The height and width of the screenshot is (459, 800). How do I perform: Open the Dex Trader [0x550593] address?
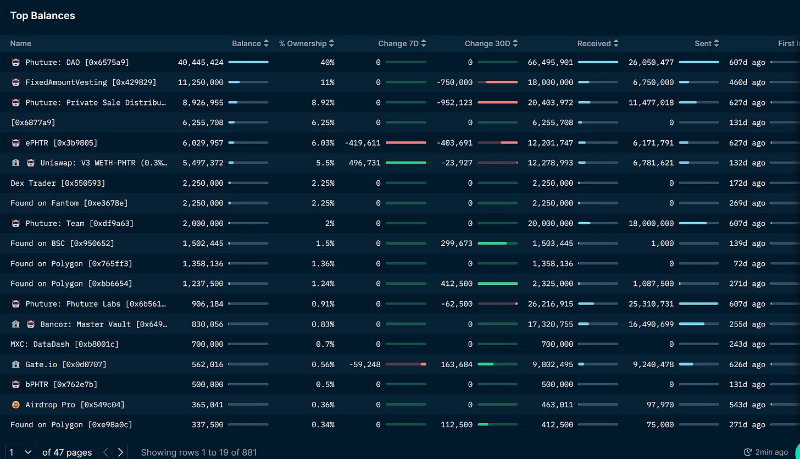coord(57,183)
